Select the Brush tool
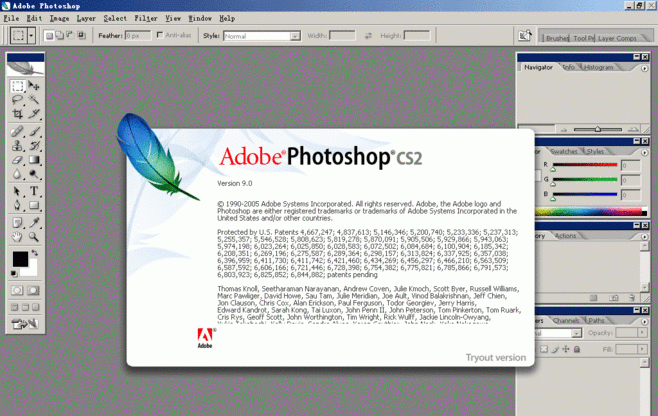 pyautogui.click(x=34, y=132)
